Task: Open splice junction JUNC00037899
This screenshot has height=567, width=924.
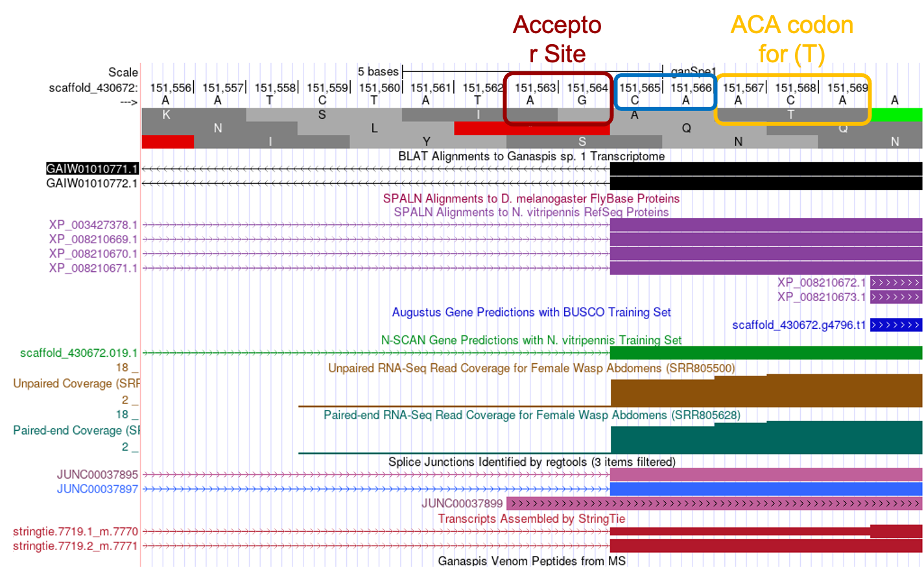Action: pyautogui.click(x=462, y=503)
